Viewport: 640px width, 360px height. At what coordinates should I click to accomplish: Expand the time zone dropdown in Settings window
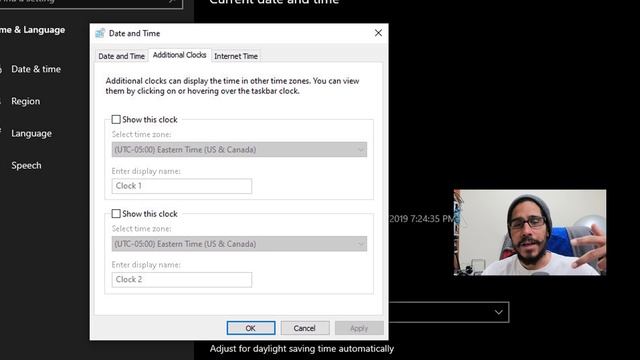(x=449, y=312)
